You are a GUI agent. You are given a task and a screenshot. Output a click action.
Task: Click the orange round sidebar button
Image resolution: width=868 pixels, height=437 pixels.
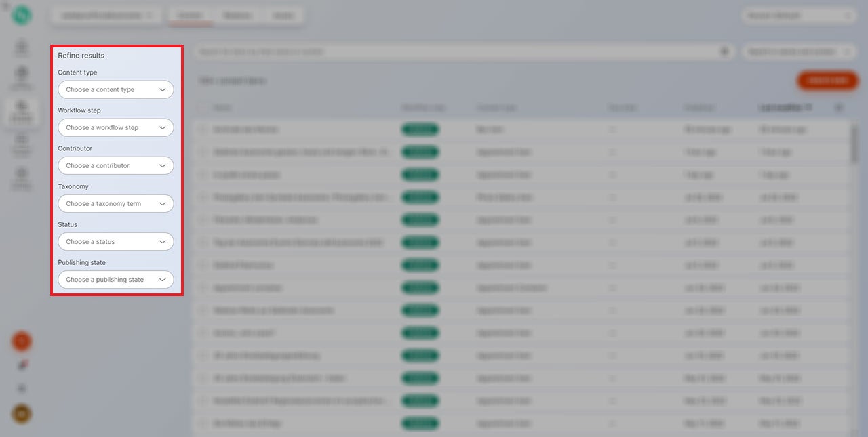coord(22,341)
